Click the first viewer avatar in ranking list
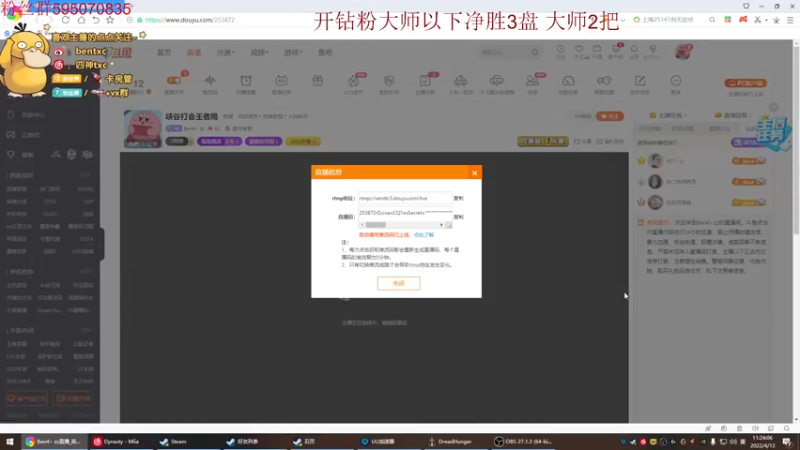 pyautogui.click(x=655, y=161)
